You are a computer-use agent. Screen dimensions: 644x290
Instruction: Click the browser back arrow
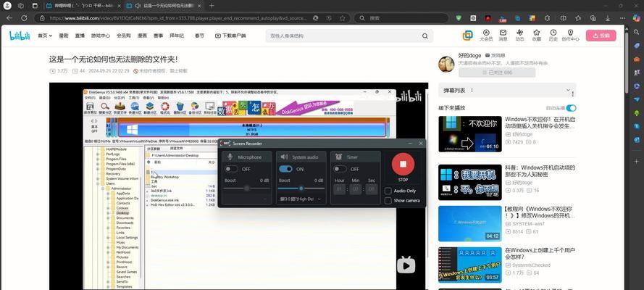[9, 18]
